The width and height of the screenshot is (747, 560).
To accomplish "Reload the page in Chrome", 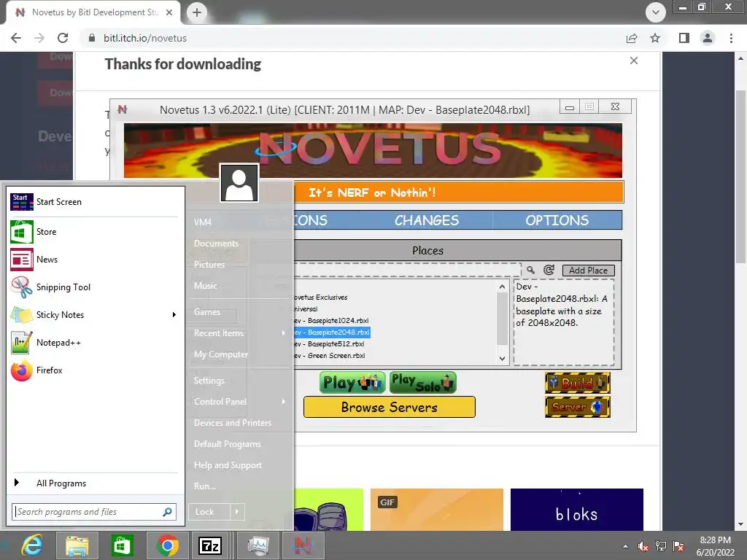I will pos(63,38).
